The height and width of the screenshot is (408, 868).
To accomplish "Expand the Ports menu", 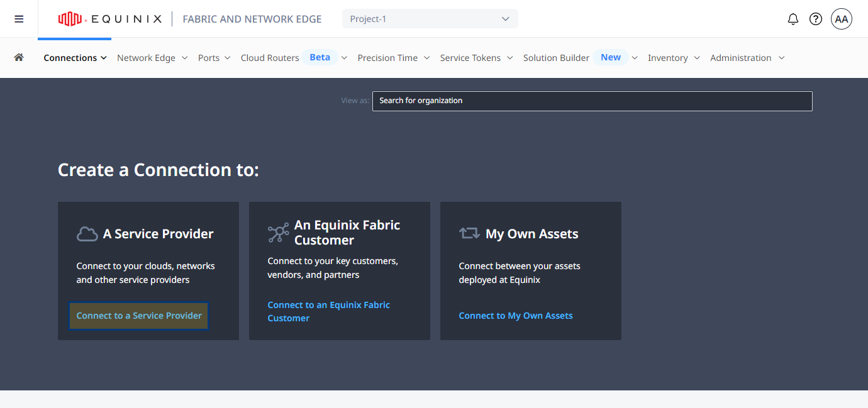I will (214, 58).
